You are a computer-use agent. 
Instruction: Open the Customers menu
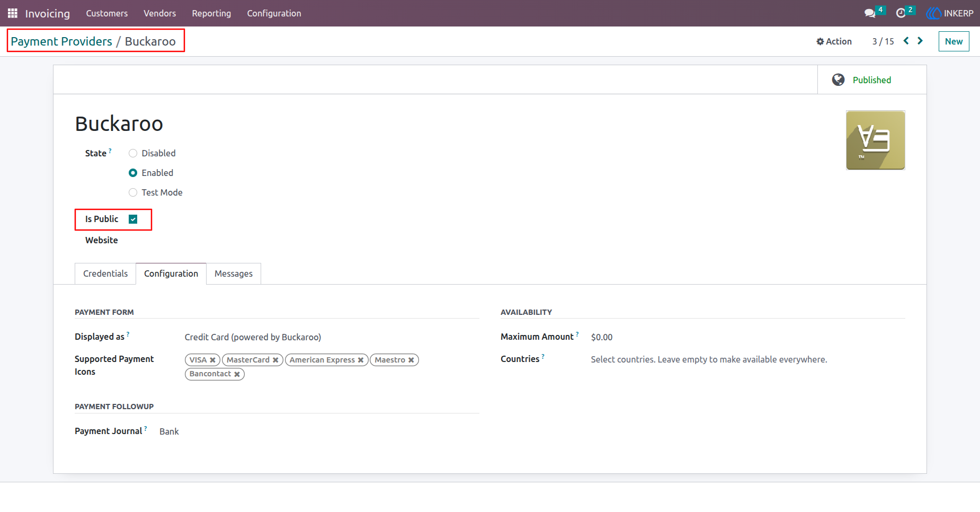point(107,13)
